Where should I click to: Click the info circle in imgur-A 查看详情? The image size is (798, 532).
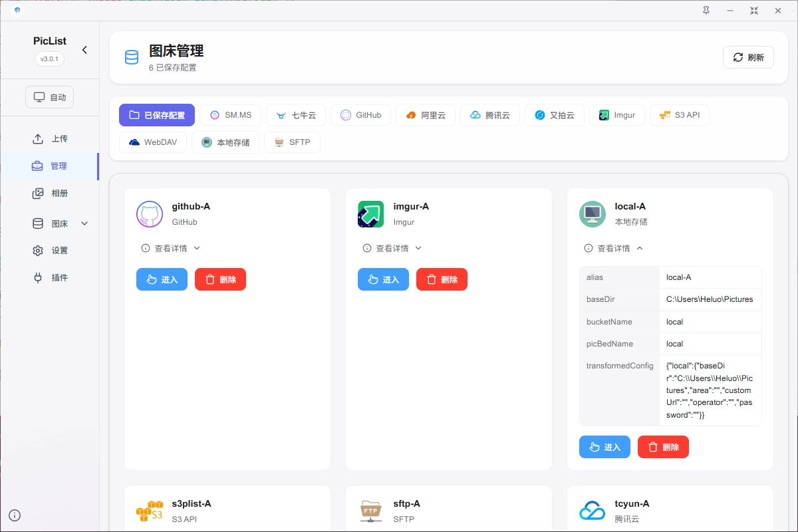[x=367, y=248]
